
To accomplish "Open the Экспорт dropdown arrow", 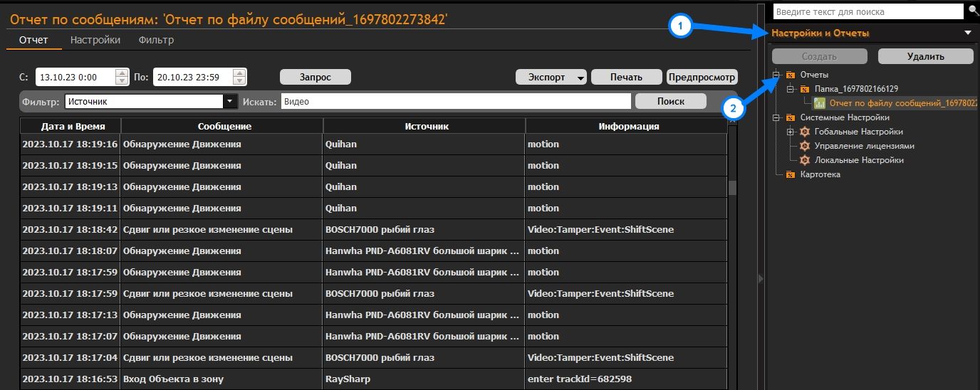I will click(580, 78).
